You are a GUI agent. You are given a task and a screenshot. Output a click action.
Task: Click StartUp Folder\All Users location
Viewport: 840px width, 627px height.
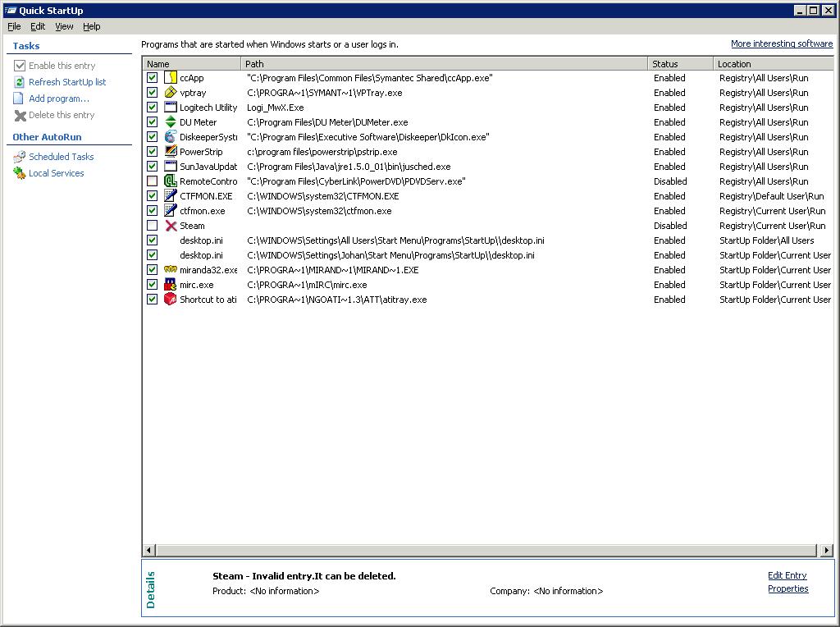(767, 240)
